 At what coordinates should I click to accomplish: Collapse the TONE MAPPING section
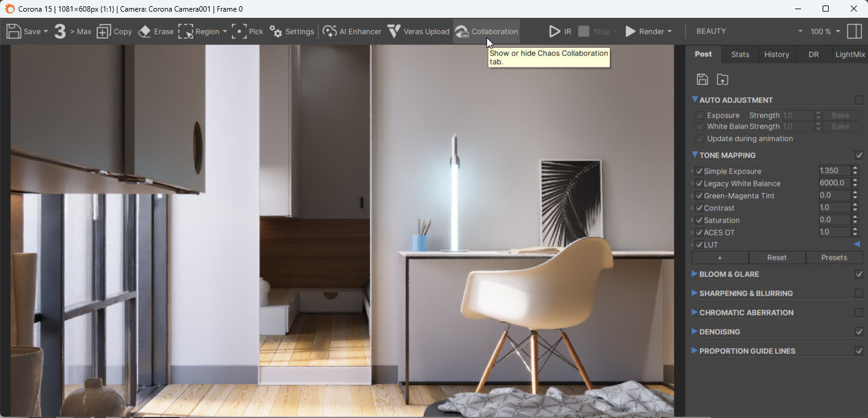pyautogui.click(x=695, y=154)
